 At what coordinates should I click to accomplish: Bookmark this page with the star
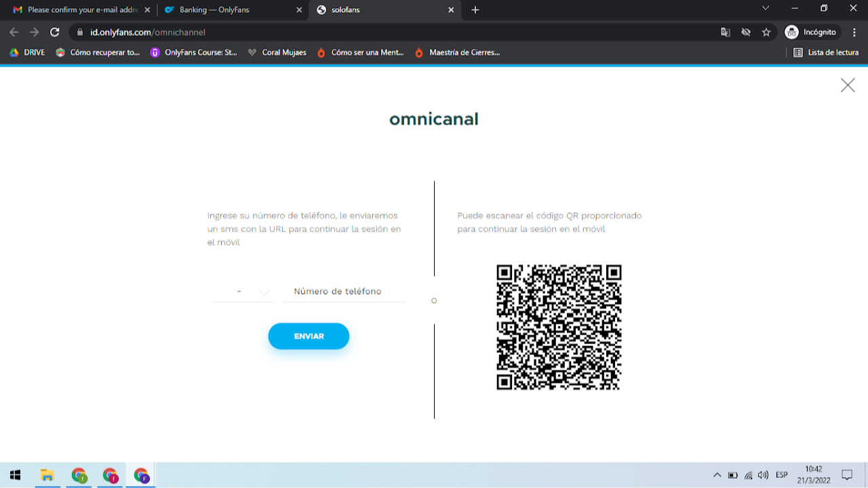point(766,32)
